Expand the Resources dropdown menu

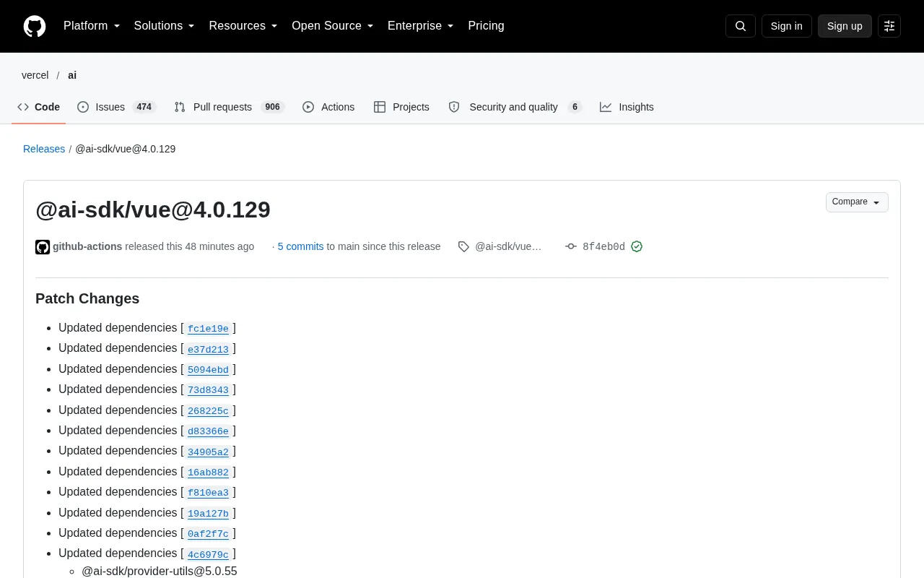click(243, 26)
